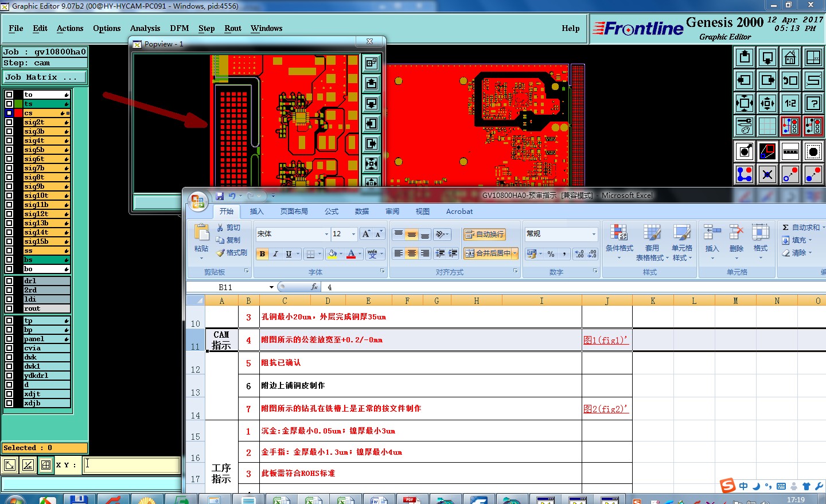826x504 pixels.
Task: Click the blue connected nodes net icon
Action: click(745, 174)
